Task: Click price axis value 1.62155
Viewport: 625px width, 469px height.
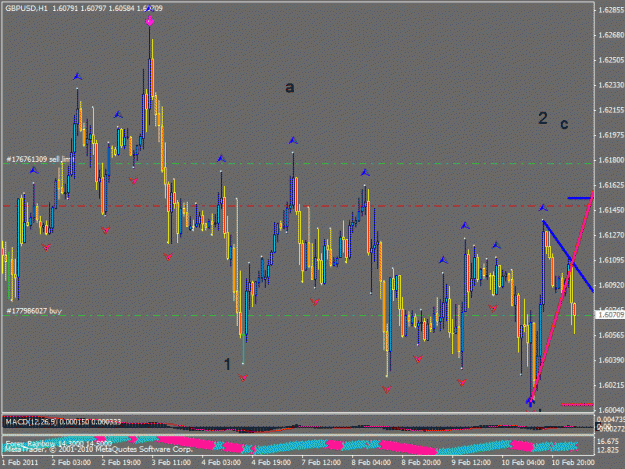Action: click(611, 110)
